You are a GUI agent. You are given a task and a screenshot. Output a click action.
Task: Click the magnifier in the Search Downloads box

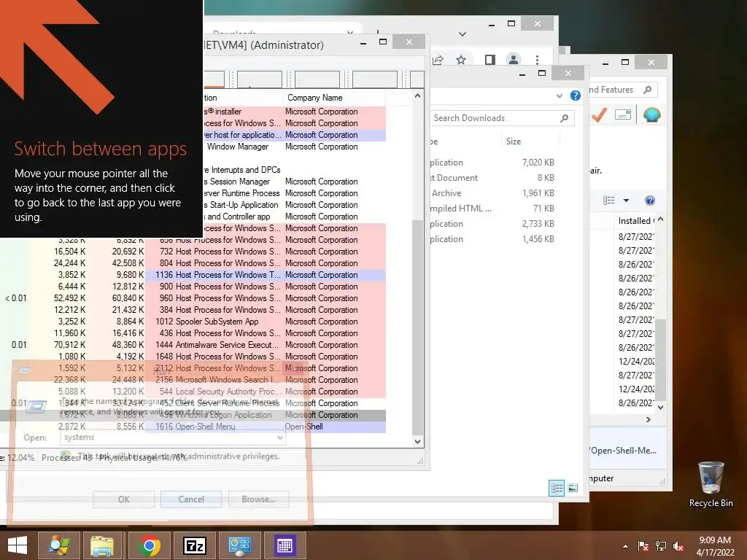[565, 118]
